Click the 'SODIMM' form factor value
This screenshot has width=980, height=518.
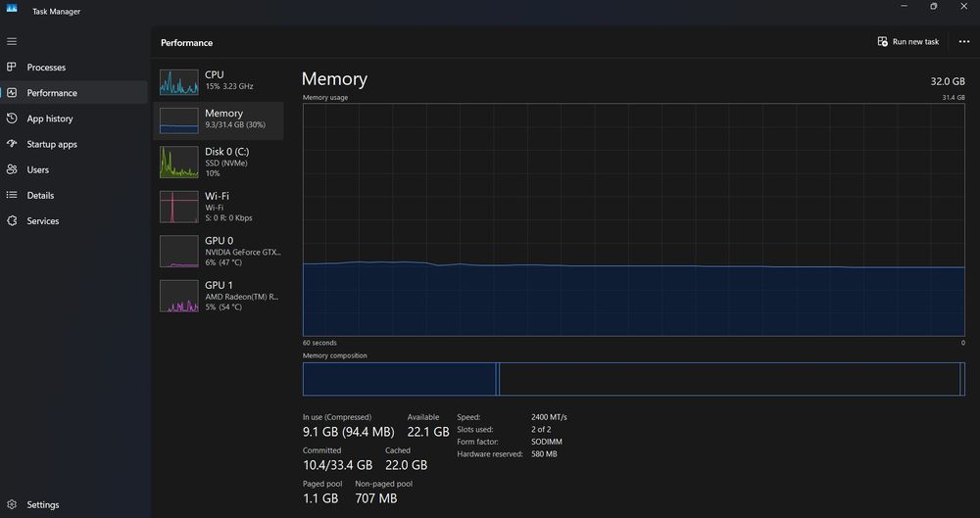tap(546, 442)
